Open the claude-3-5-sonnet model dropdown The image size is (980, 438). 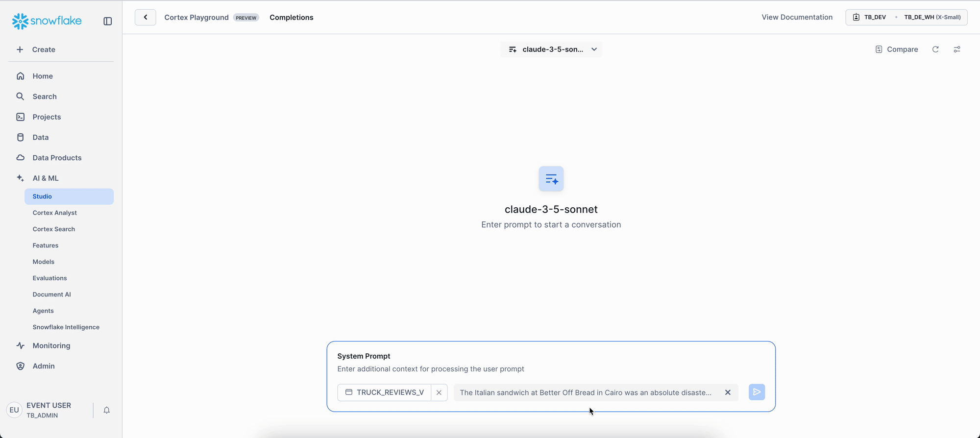point(551,49)
